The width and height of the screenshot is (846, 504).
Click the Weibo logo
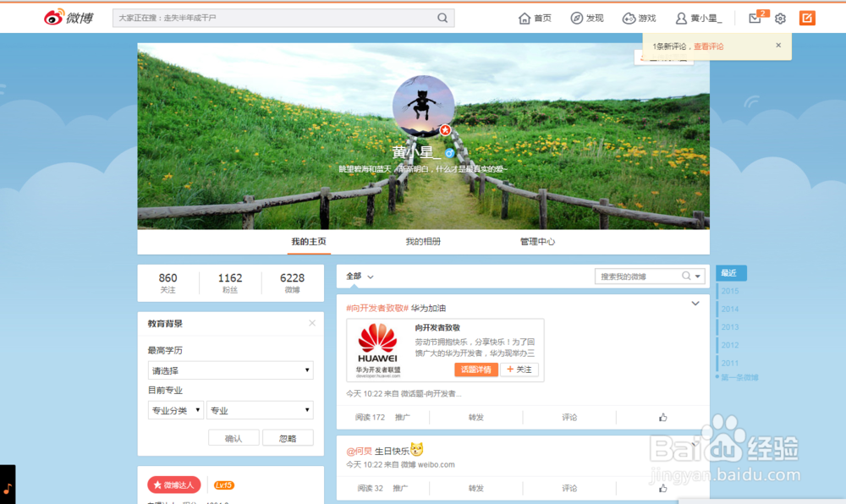pyautogui.click(x=69, y=18)
